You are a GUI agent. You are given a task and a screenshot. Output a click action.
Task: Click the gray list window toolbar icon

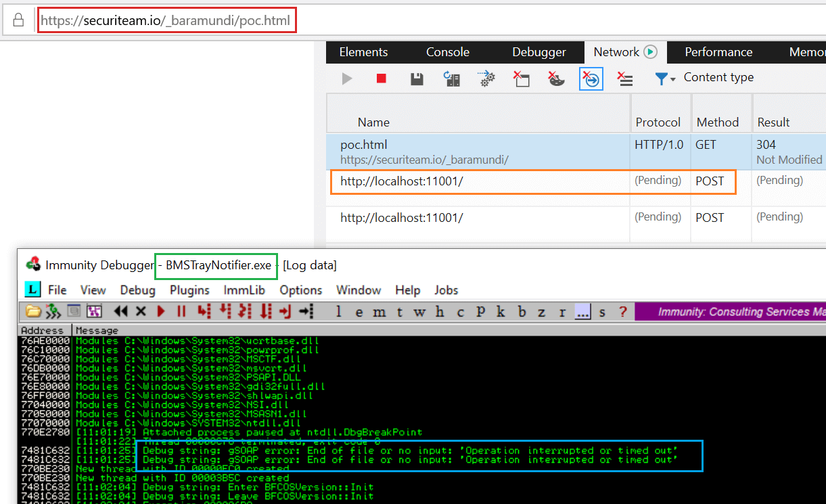pyautogui.click(x=74, y=311)
